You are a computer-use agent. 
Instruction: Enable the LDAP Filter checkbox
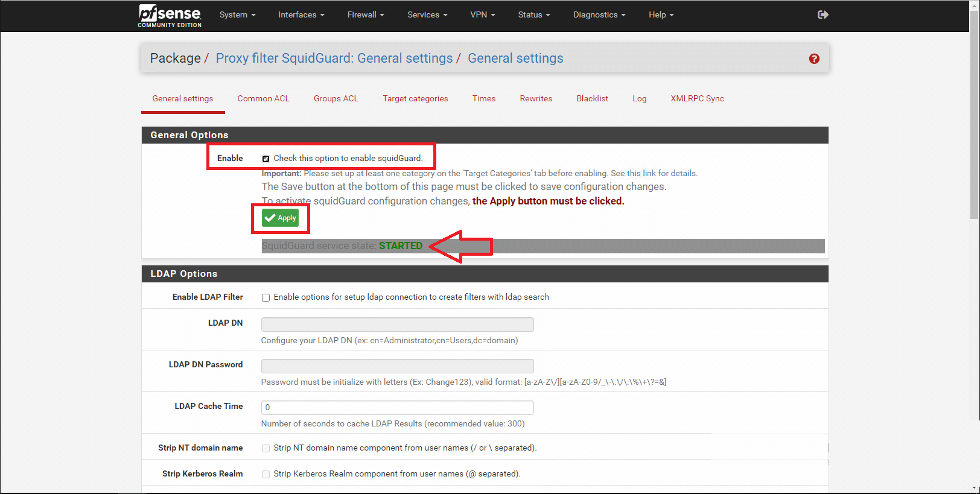pyautogui.click(x=266, y=297)
